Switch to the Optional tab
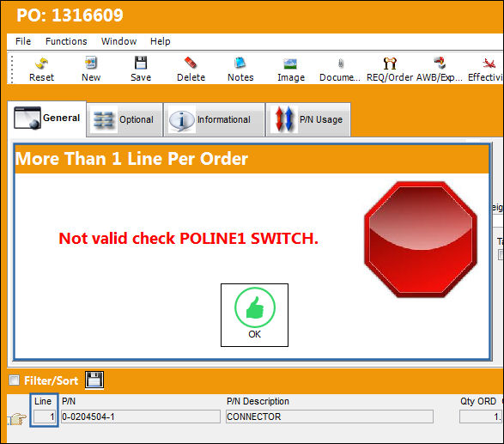The image size is (504, 444). coord(124,119)
